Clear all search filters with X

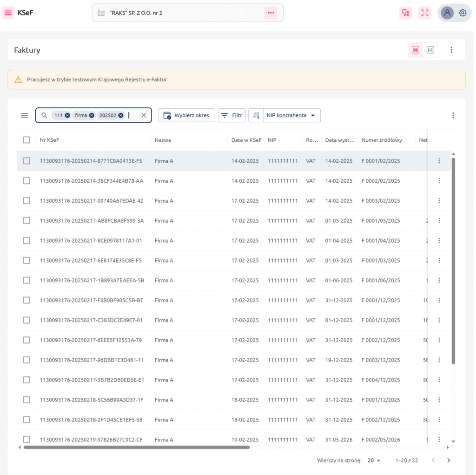coord(144,115)
